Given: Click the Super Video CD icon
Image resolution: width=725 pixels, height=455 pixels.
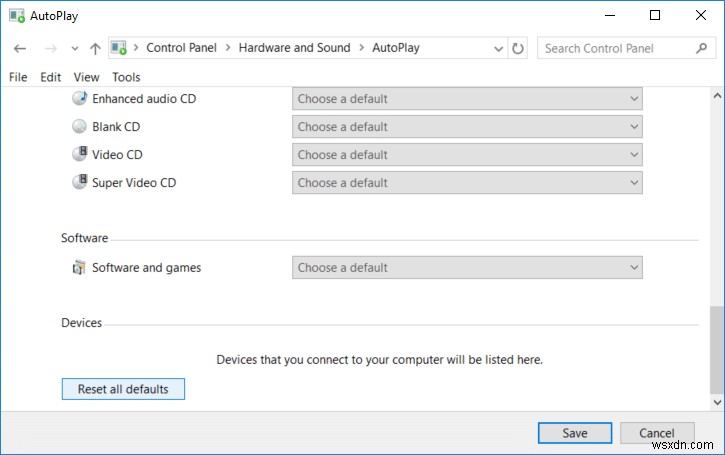Looking at the screenshot, I should [80, 183].
